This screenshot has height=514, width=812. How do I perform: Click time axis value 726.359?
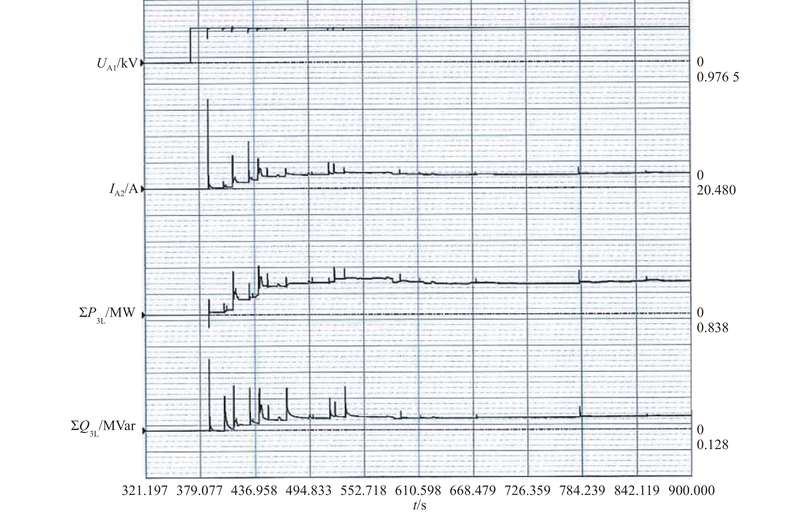pyautogui.click(x=527, y=491)
